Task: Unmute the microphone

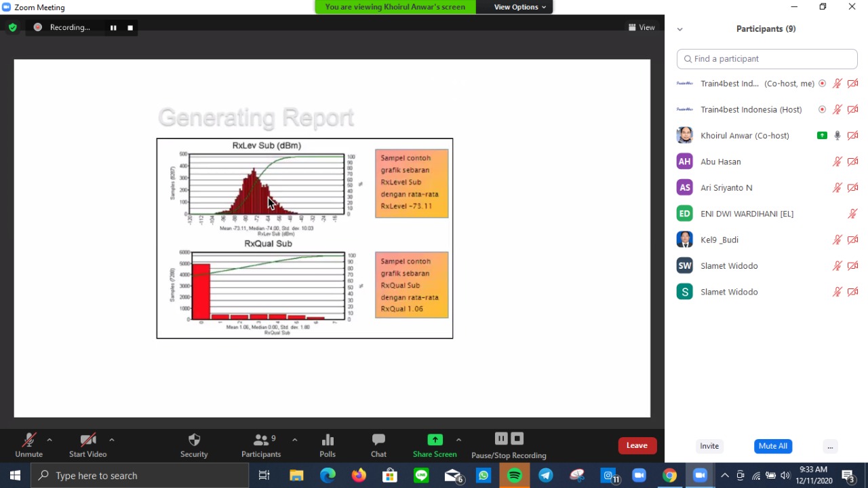Action: tap(28, 440)
